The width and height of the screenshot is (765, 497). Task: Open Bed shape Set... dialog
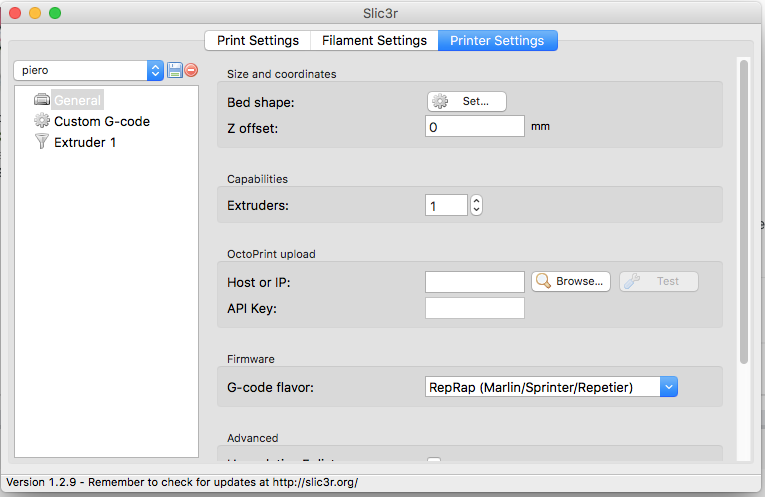(467, 101)
